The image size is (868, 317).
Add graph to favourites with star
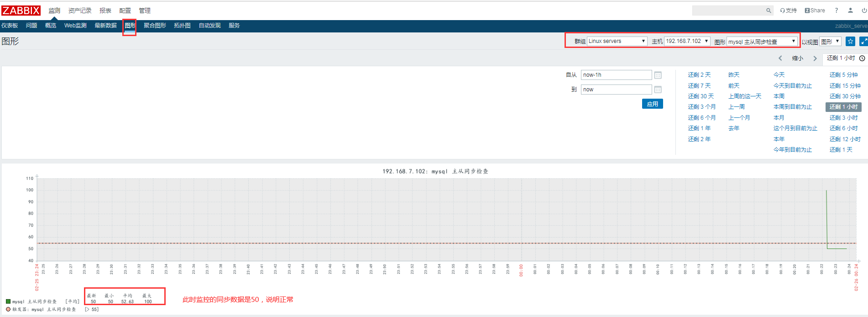(x=850, y=41)
